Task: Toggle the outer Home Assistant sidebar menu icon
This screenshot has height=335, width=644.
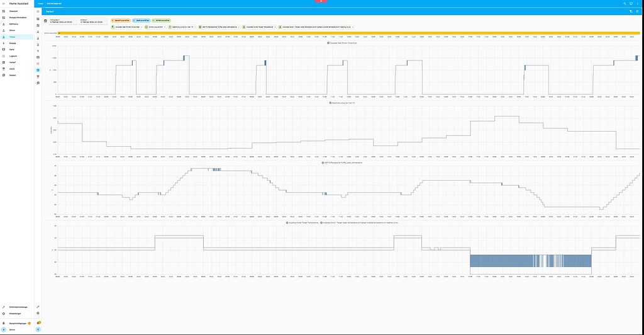Action: 3,4
